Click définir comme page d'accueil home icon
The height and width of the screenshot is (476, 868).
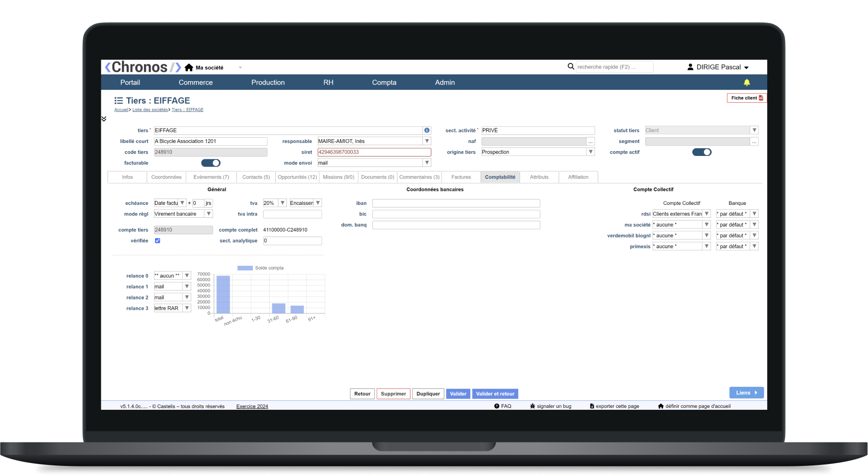pyautogui.click(x=661, y=406)
